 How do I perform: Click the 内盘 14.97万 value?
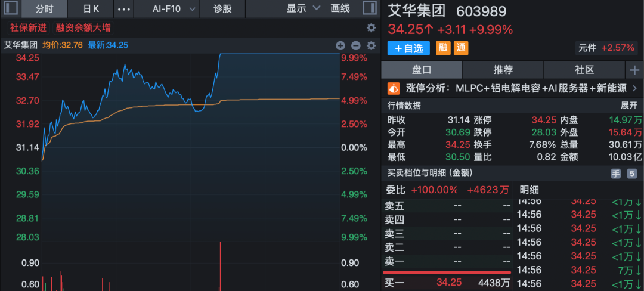tap(626, 120)
